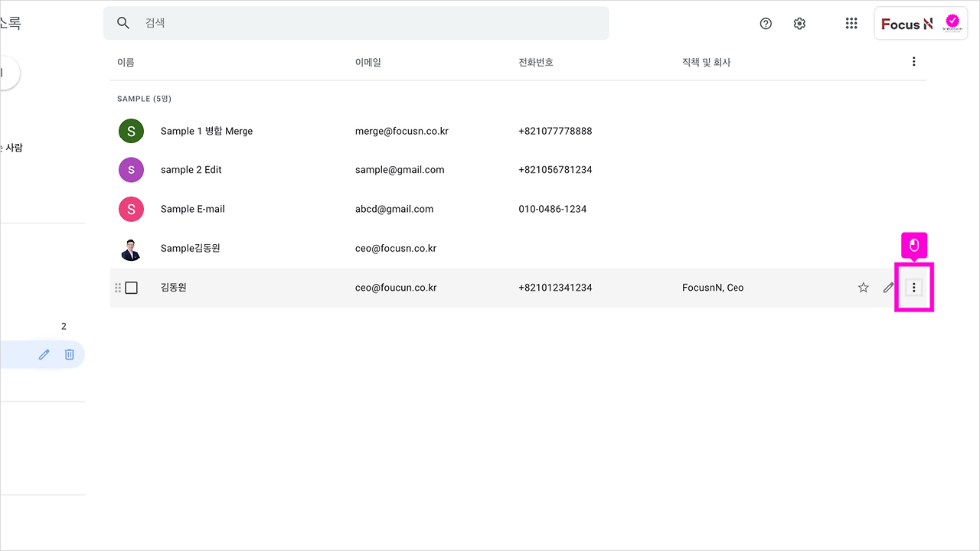This screenshot has width=980, height=551.
Task: Open the Focus N account badge
Action: (x=922, y=24)
